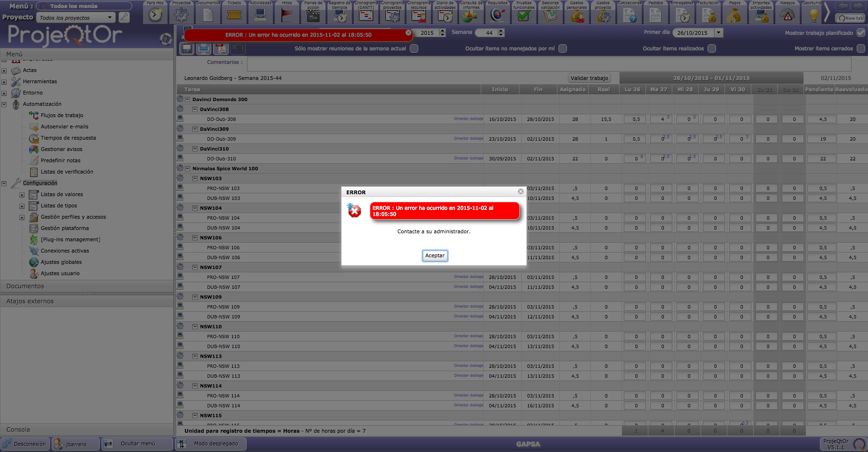The width and height of the screenshot is (868, 452).
Task: Click the 'Modo desplegado' button
Action: coord(211,444)
